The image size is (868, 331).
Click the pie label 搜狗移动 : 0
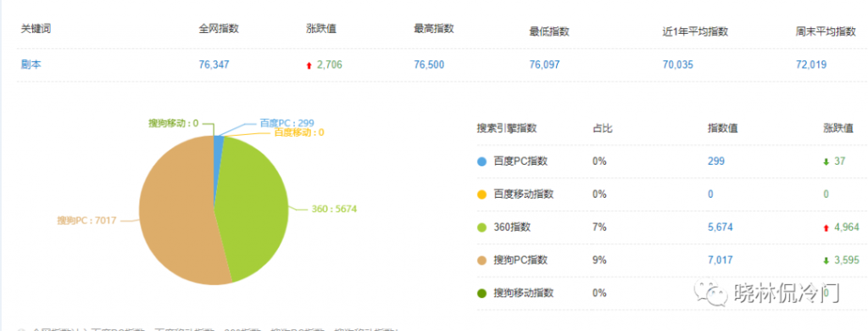click(173, 123)
